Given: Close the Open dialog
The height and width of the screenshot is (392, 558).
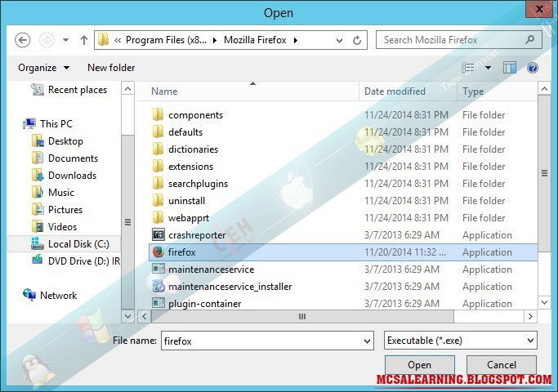Looking at the screenshot, I should (x=539, y=8).
